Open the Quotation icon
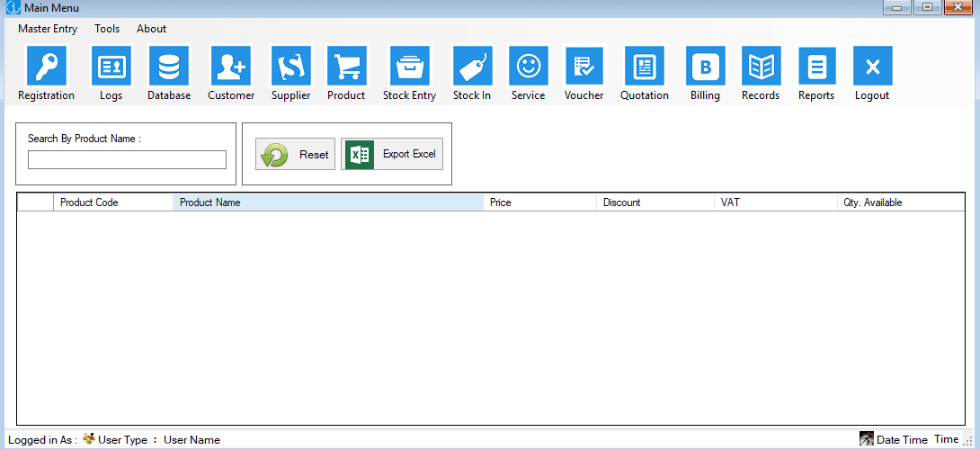The image size is (980, 450). point(645,66)
